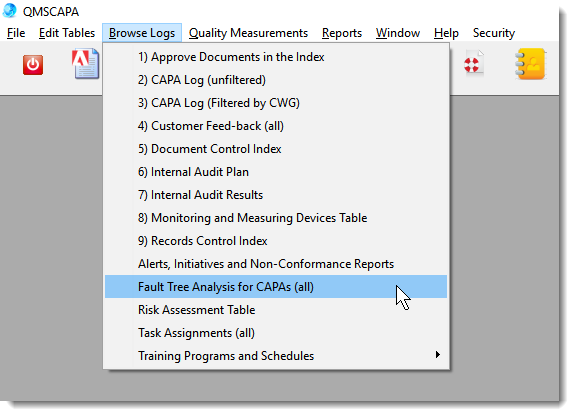
Task: Open the Security menu
Action: [494, 33]
